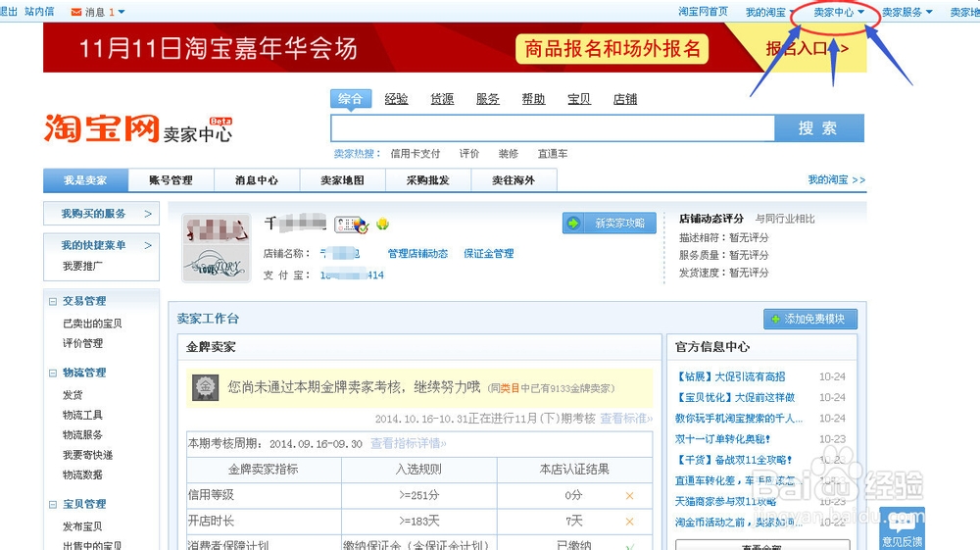Open 我要寄快递 link
Image resolution: width=980 pixels, height=550 pixels.
click(87, 455)
